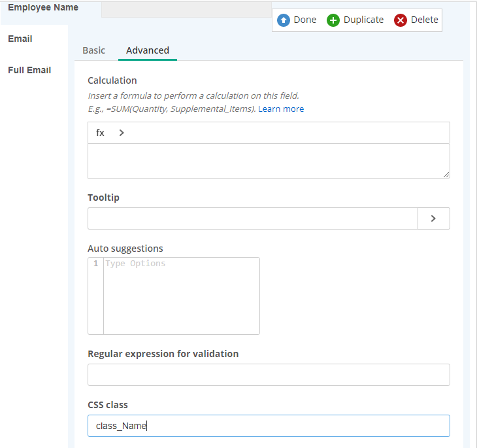The width and height of the screenshot is (477, 448).
Task: Click the Regular expression for validation field
Action: [x=269, y=375]
